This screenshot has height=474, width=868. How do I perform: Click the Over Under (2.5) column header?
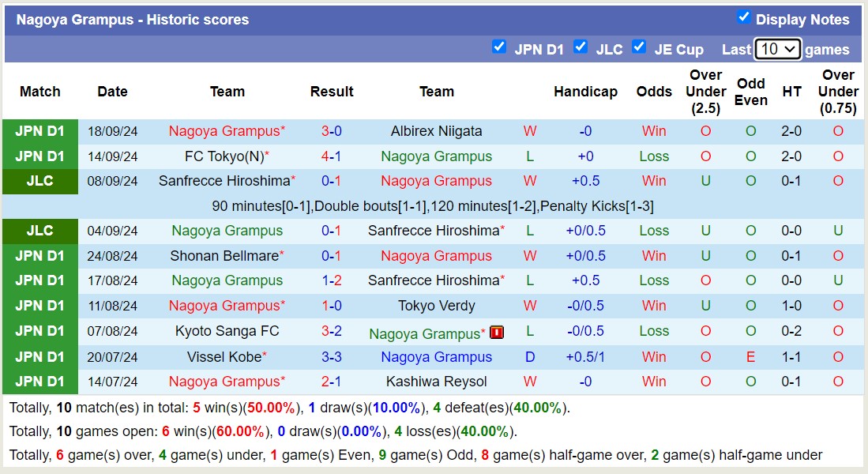(x=705, y=92)
